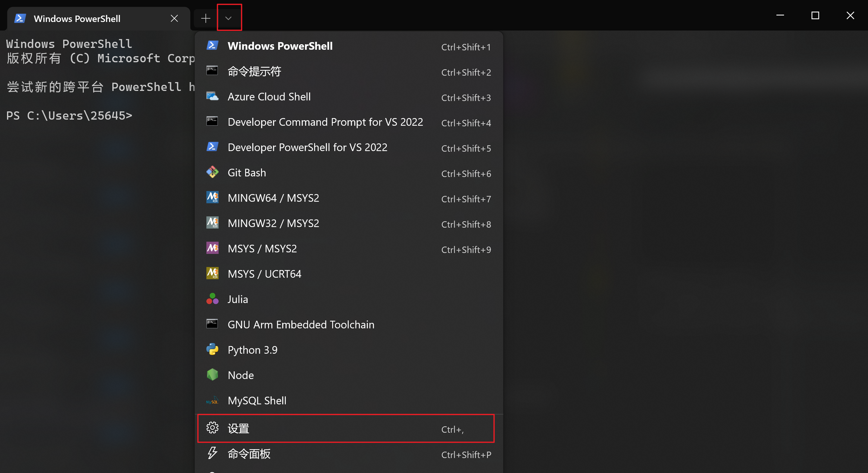Click the MySQL Shell icon
This screenshot has height=473, width=868.
(212, 401)
